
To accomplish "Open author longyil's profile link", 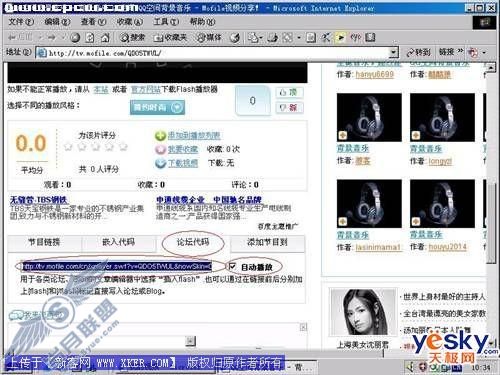I will click(440, 161).
